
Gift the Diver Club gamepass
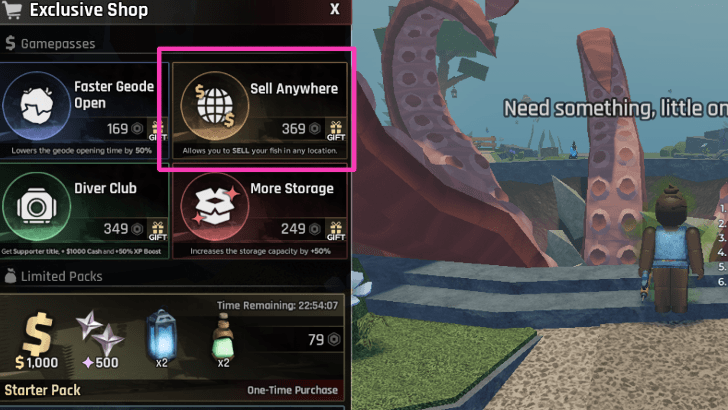tap(157, 230)
